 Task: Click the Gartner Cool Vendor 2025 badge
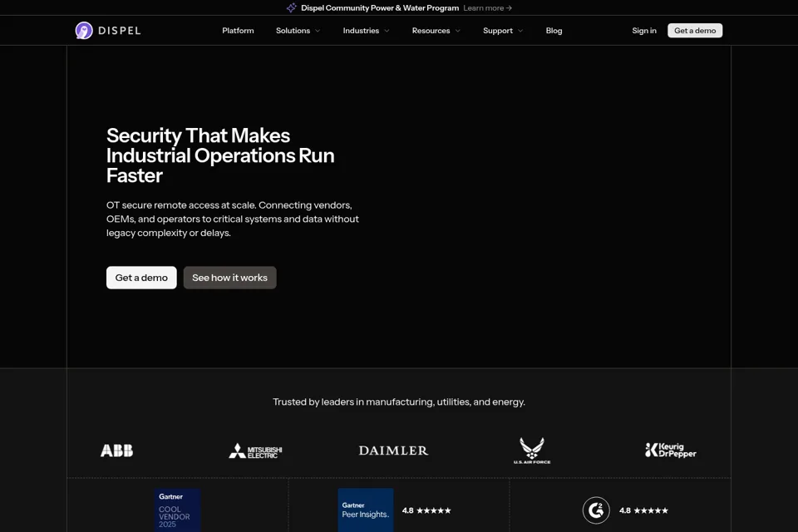pyautogui.click(x=177, y=510)
